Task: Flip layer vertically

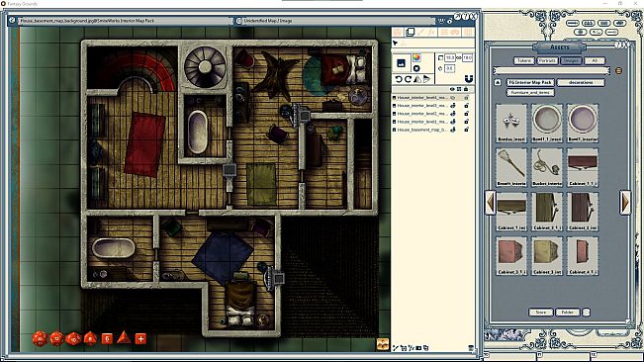Action: pos(426,79)
